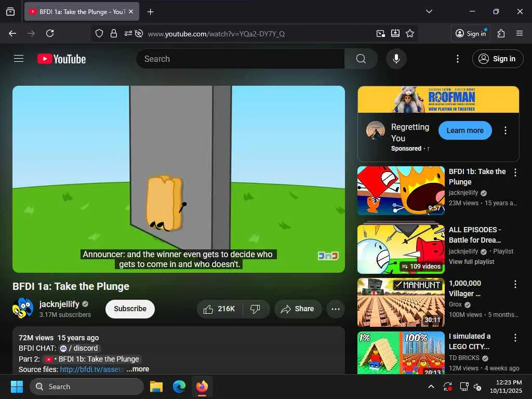Click Learn more on the ad
Screen dimensions: 532x399
tap(465, 130)
